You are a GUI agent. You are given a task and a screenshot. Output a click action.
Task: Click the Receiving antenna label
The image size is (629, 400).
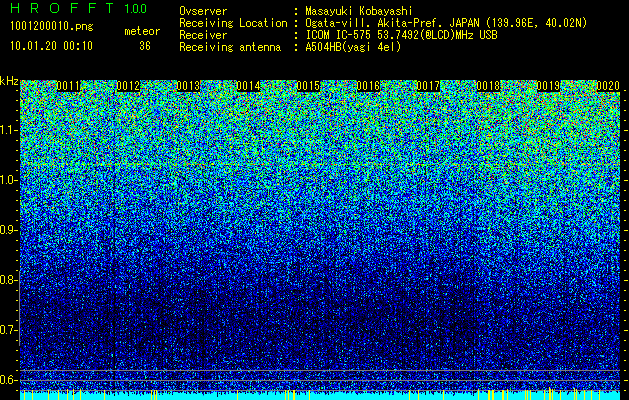[230, 47]
